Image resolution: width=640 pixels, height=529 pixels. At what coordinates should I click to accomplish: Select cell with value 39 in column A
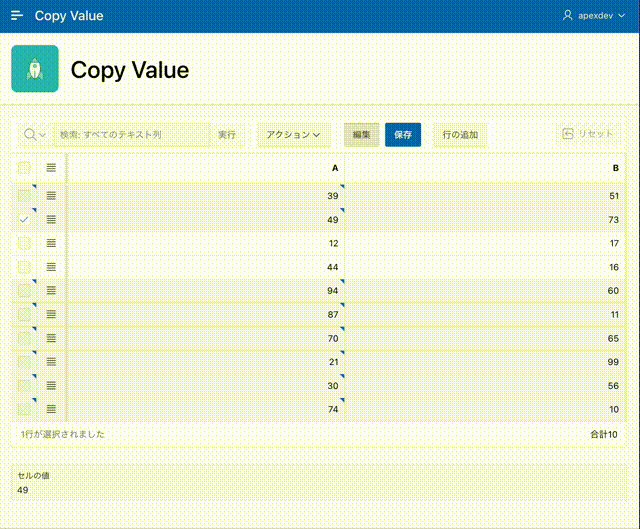(206, 196)
